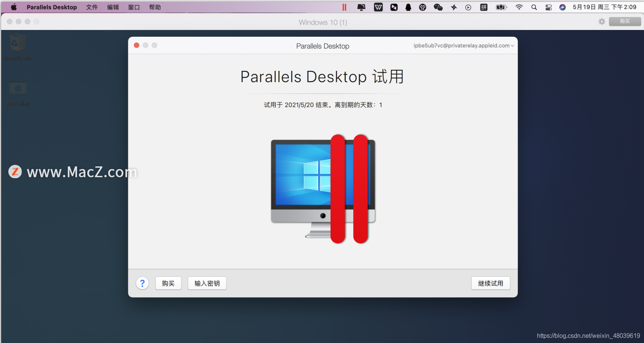Check the battery status icon
The width and height of the screenshot is (644, 343).
click(x=501, y=7)
